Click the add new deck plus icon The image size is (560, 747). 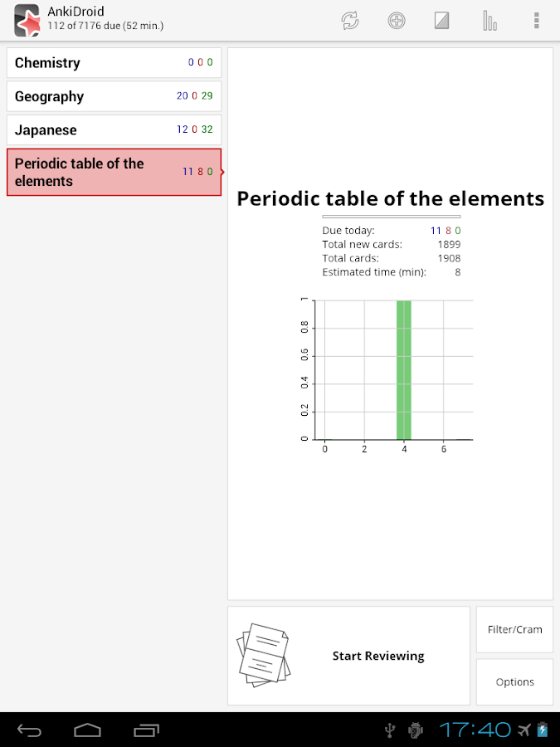(x=397, y=21)
